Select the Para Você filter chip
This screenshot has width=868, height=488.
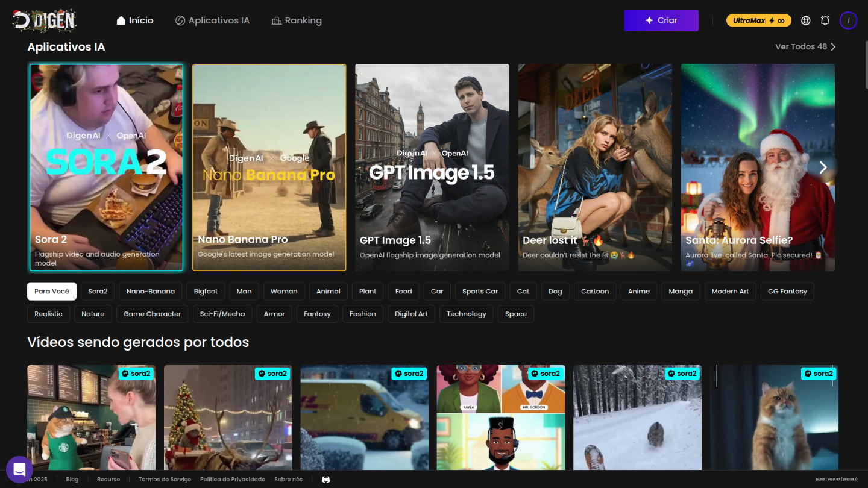coord(52,292)
